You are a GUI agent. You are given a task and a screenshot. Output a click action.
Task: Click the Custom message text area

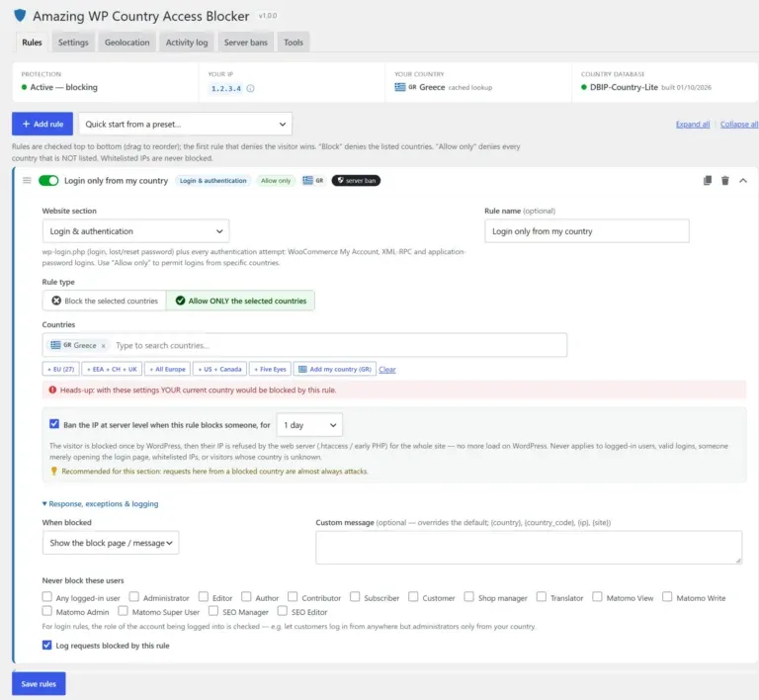[529, 548]
